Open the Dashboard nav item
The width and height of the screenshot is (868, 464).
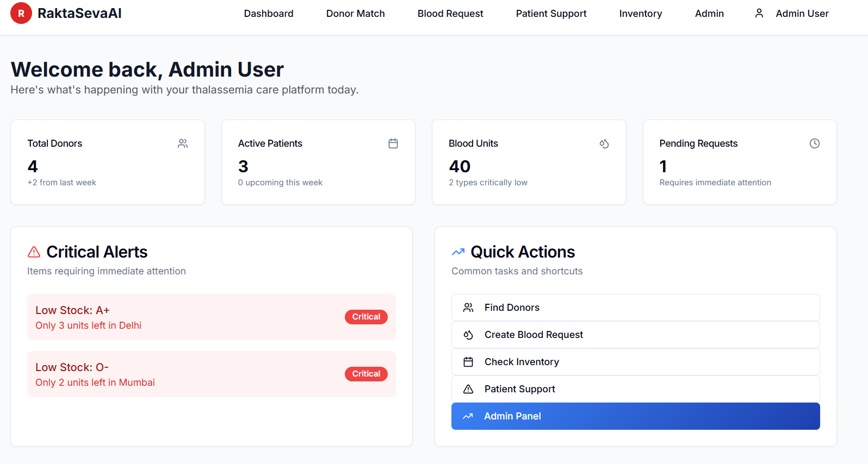point(269,14)
